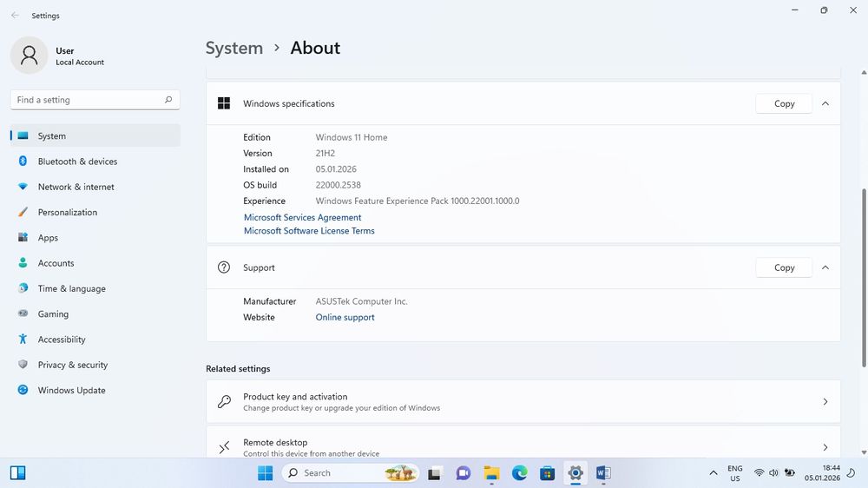The height and width of the screenshot is (488, 868).
Task: Open Word from the taskbar
Action: (x=603, y=473)
